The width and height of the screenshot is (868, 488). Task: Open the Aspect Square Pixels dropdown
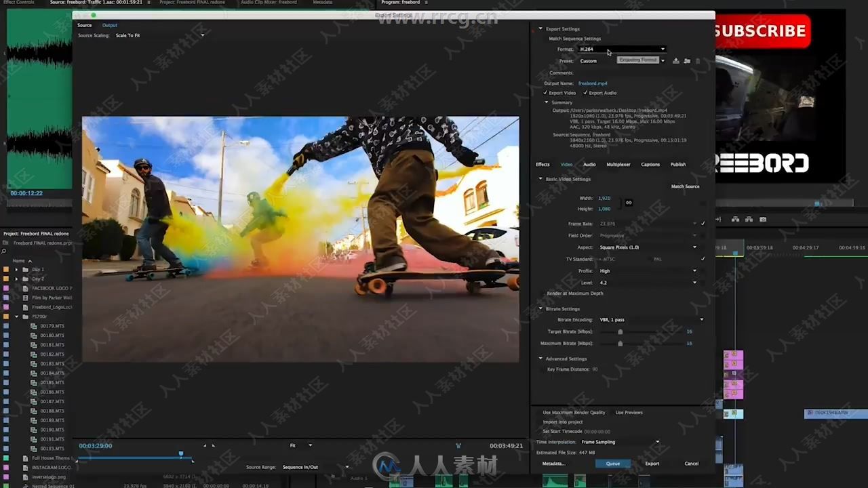648,247
